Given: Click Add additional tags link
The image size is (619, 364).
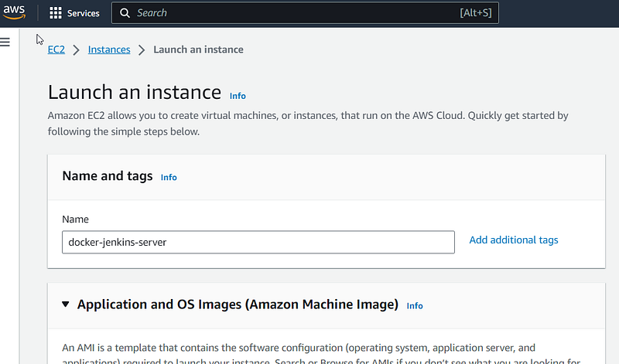Looking at the screenshot, I should point(514,240).
